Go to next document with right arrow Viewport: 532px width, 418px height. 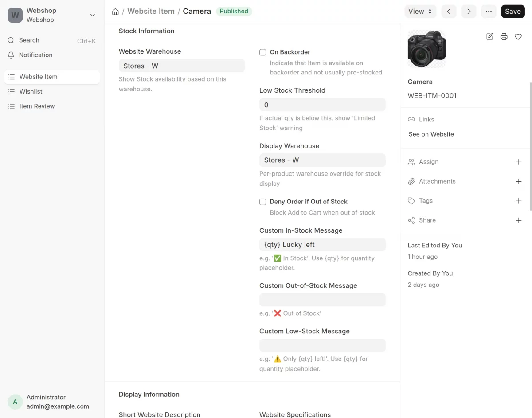(x=469, y=12)
